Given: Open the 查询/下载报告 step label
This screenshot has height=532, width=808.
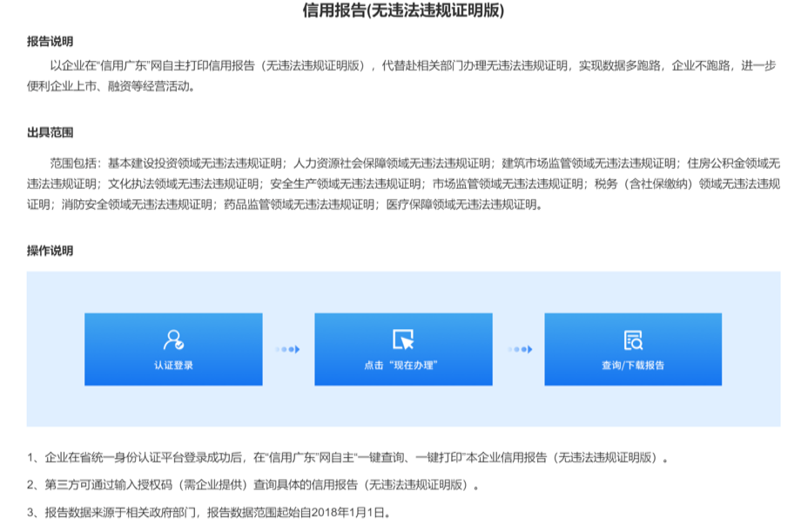Looking at the screenshot, I should pyautogui.click(x=633, y=365).
